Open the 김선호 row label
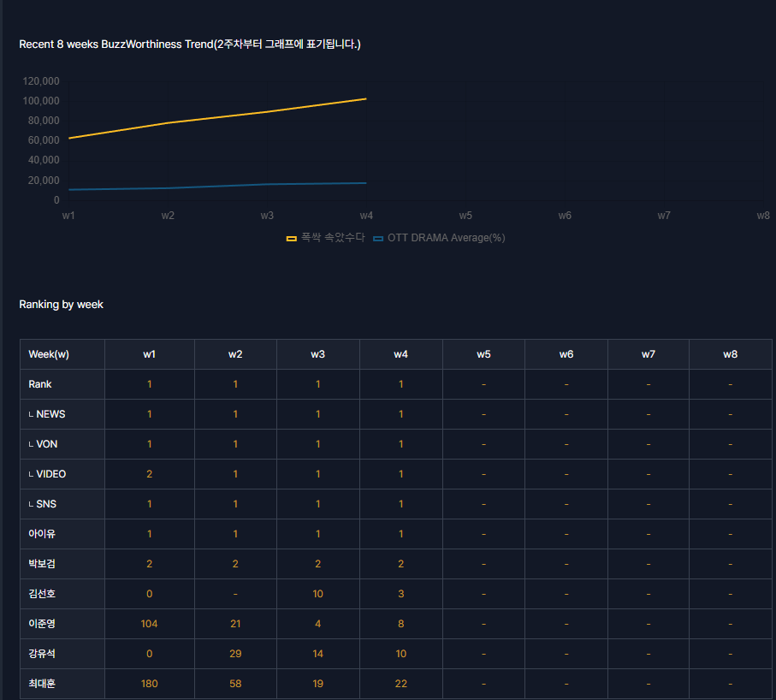 [x=42, y=594]
